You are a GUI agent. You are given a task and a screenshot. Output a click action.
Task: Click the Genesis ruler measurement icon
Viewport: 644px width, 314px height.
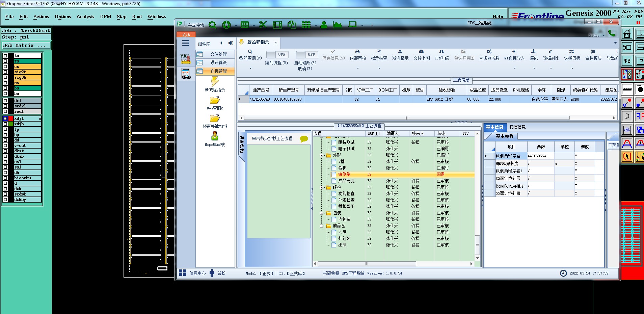pyautogui.click(x=627, y=89)
